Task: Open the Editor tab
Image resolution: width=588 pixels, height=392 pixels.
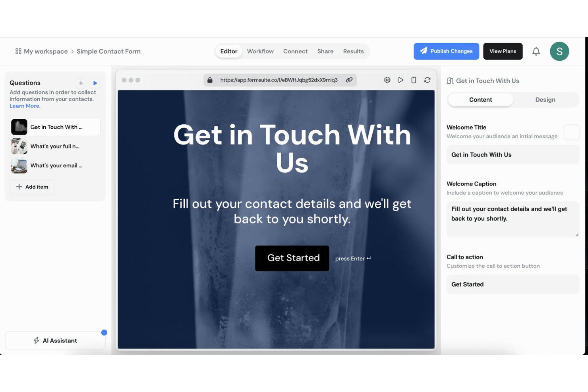Action: tap(229, 51)
